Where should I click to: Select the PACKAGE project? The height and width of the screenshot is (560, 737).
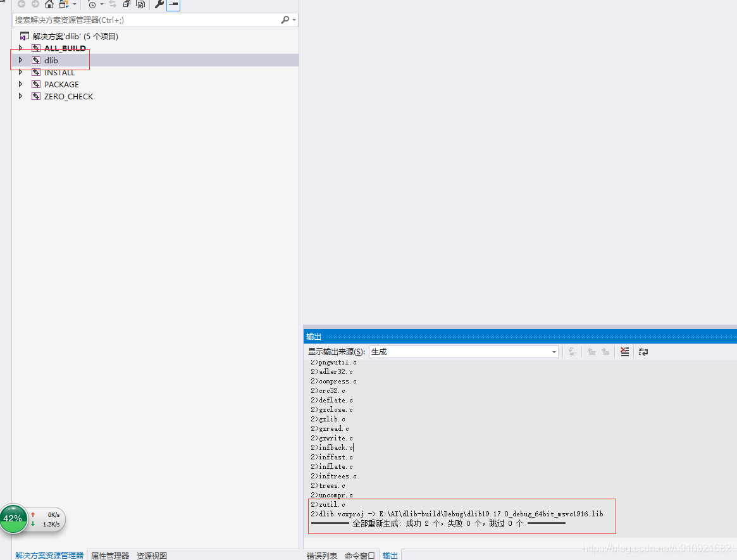[x=61, y=84]
